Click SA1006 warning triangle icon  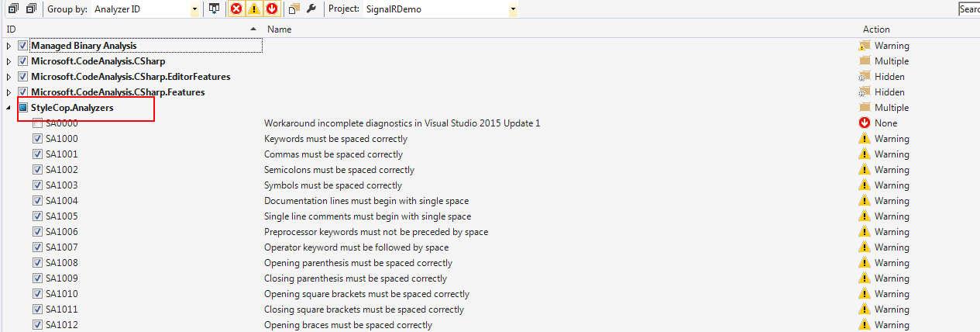tap(865, 232)
